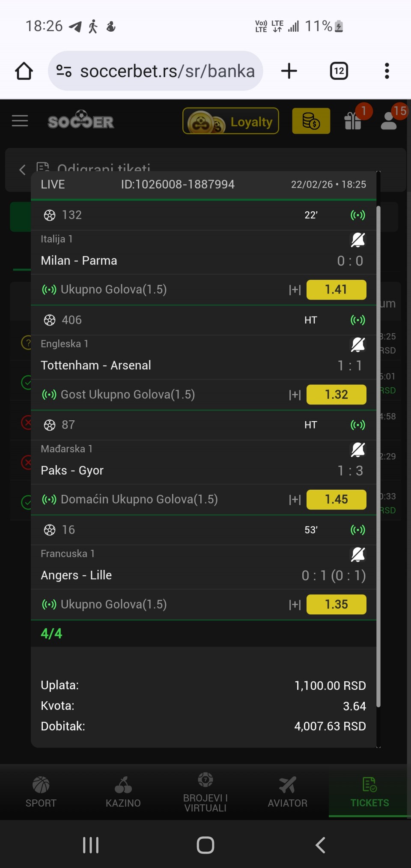Expand the Tottenham - Arsenal bet details
Image resolution: width=411 pixels, height=868 pixels.
pos(295,395)
